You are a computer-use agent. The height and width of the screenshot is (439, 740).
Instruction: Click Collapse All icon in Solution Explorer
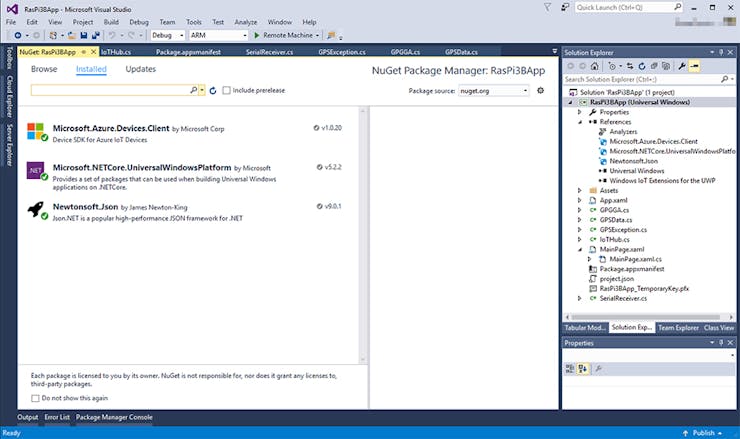tap(654, 67)
